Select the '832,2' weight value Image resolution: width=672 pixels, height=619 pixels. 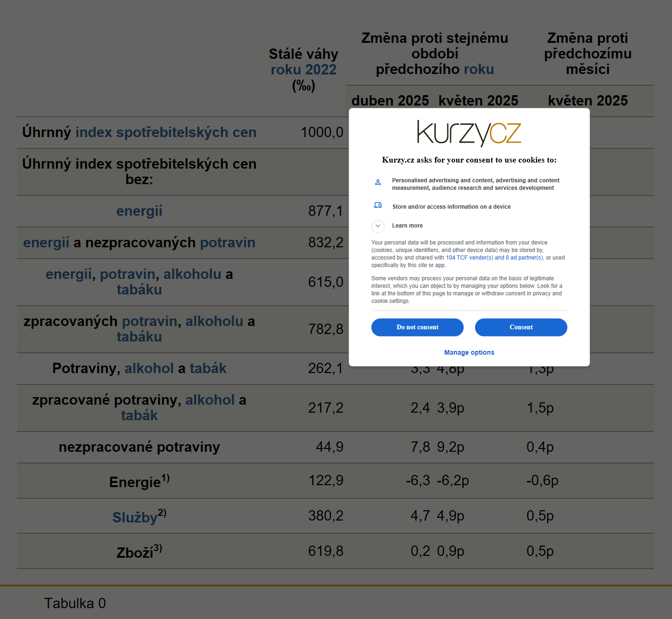pyautogui.click(x=326, y=243)
